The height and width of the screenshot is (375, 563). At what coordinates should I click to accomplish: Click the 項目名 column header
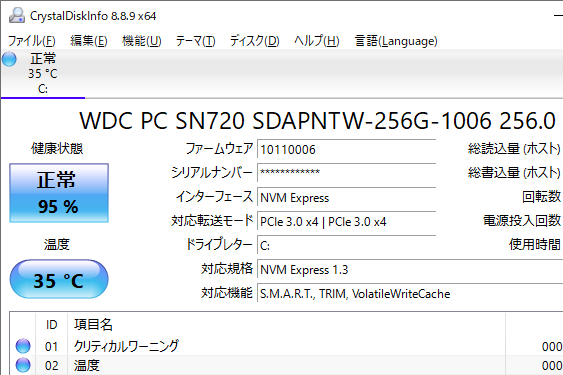[x=286, y=325]
